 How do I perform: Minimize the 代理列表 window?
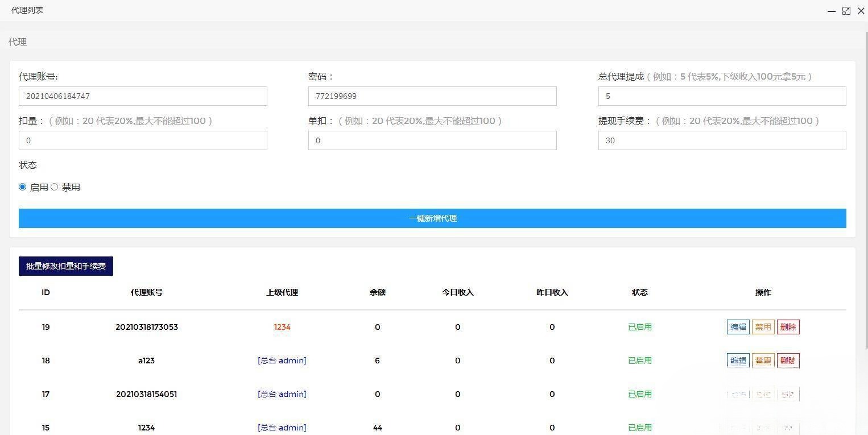tap(831, 10)
